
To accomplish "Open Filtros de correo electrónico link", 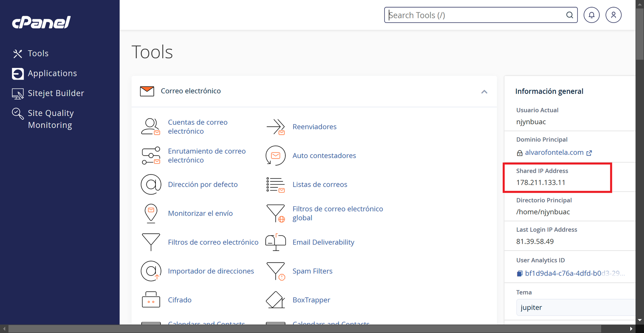I will tap(213, 242).
